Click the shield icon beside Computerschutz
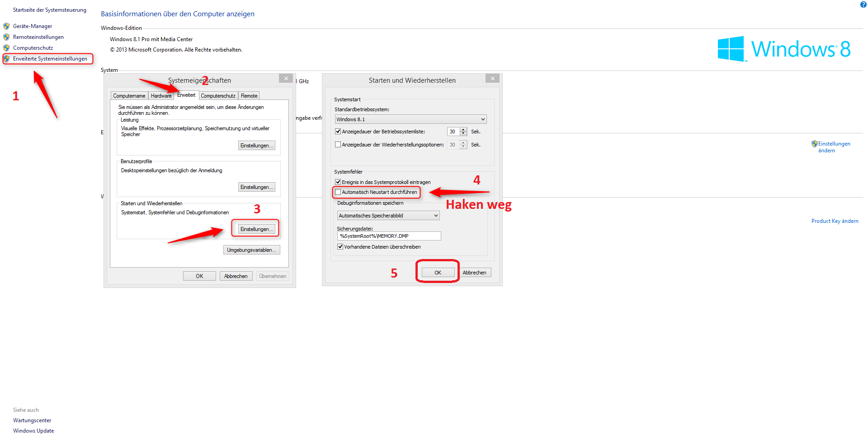The height and width of the screenshot is (443, 868). click(x=6, y=48)
